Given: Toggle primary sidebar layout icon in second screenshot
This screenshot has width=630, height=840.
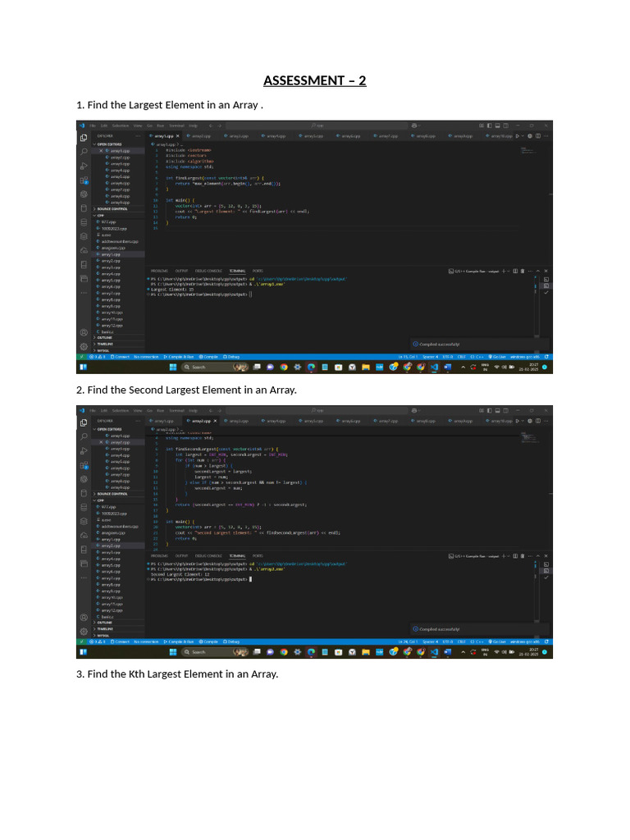Looking at the screenshot, I should coord(489,410).
